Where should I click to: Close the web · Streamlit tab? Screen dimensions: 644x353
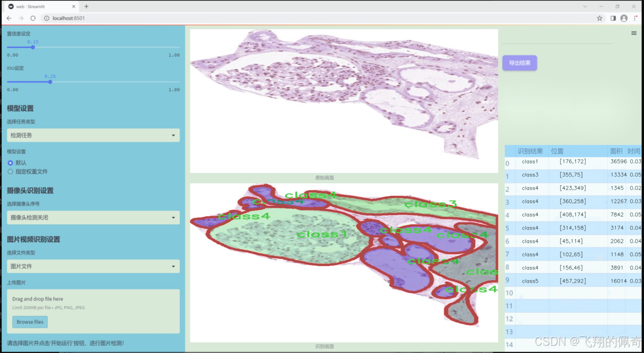click(73, 6)
